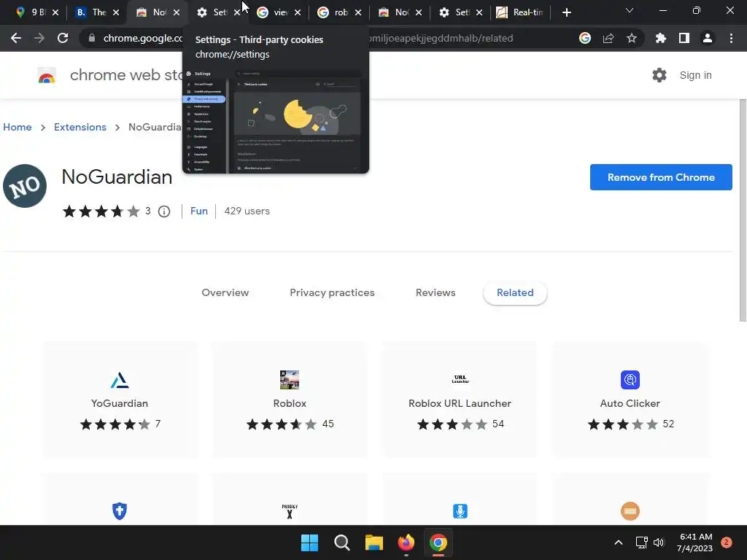Image resolution: width=747 pixels, height=560 pixels.
Task: Click the share page icon
Action: (x=608, y=38)
